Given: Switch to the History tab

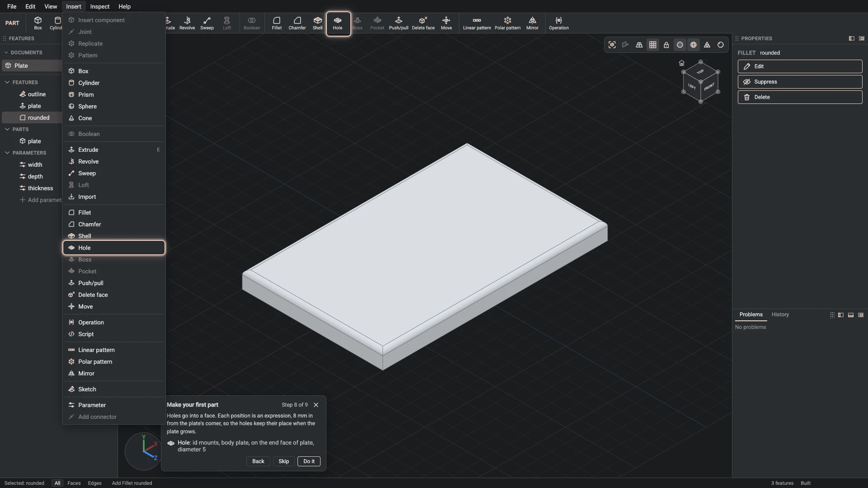Looking at the screenshot, I should point(780,314).
